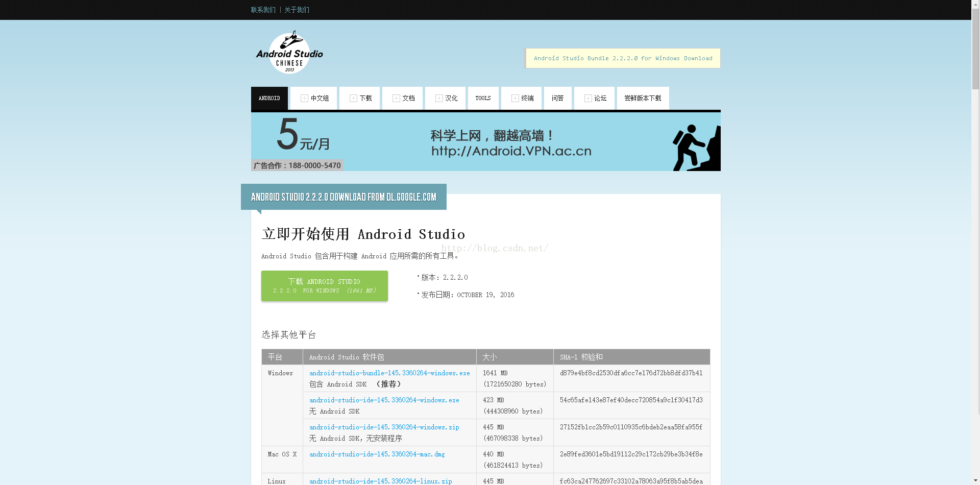980x485 pixels.
Task: Click the 关于我们 link in top bar
Action: pos(297,10)
